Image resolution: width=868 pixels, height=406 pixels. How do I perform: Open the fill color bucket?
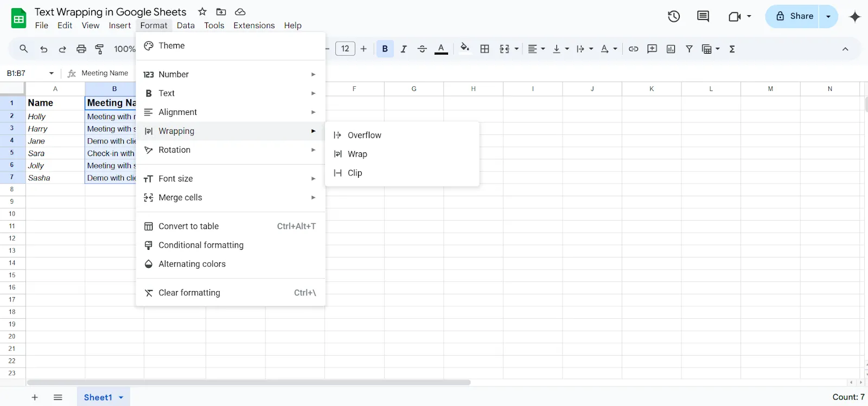click(x=465, y=48)
